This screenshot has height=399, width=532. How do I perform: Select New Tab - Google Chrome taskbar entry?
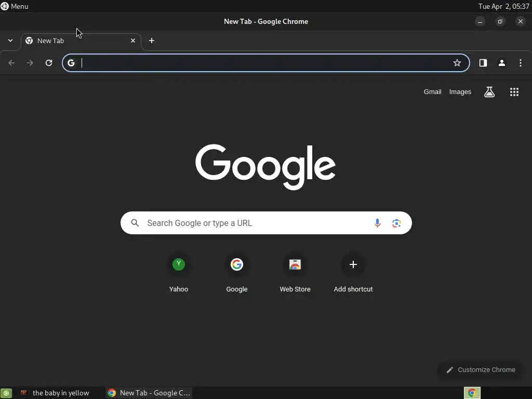pyautogui.click(x=149, y=393)
